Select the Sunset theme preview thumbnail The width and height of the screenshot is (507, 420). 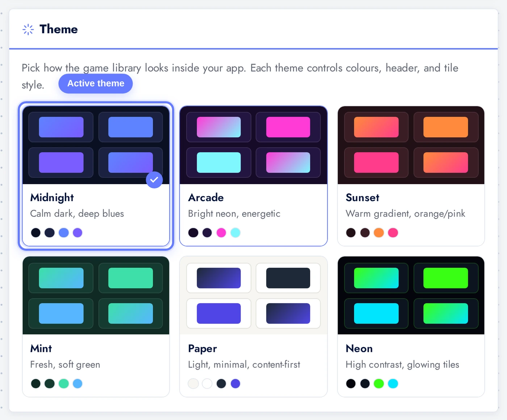[x=411, y=145]
